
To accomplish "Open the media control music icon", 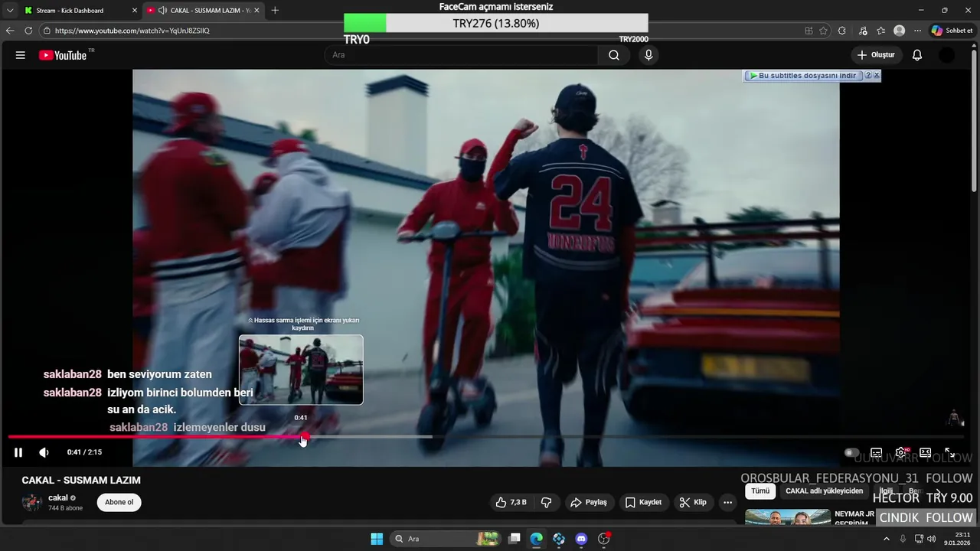I will click(x=864, y=31).
